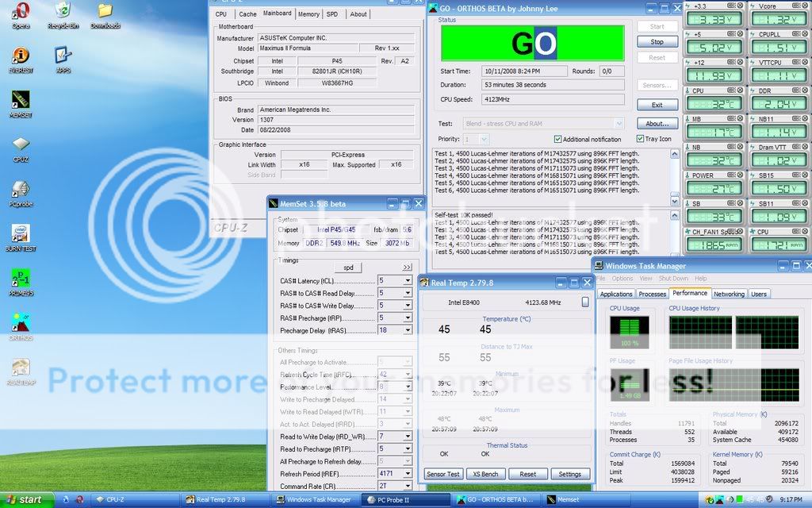Open config icon on PC Probe +12 panel
This screenshot has width=812, height=508.
(x=731, y=62)
